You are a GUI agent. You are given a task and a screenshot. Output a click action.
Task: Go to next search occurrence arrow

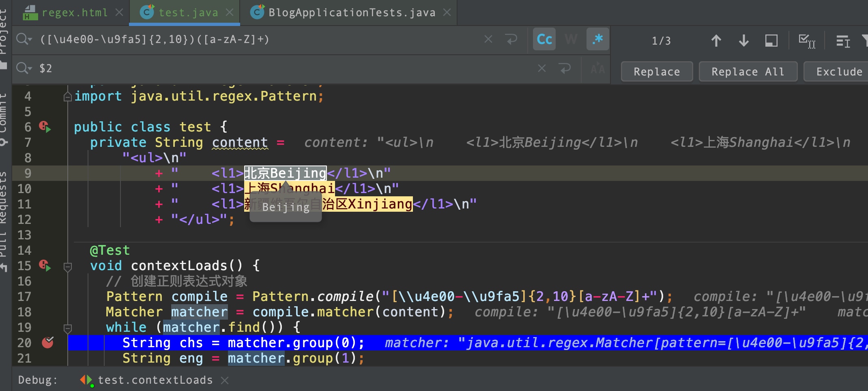point(743,41)
